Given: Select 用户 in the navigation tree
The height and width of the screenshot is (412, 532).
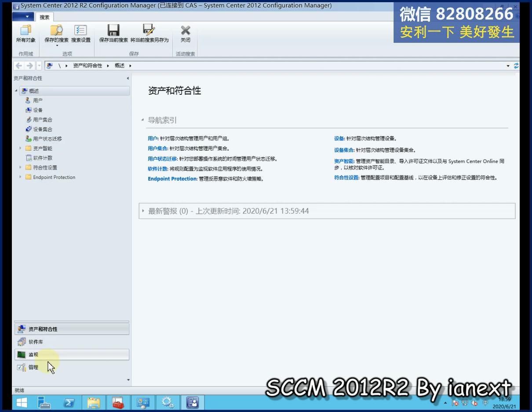Looking at the screenshot, I should (38, 101).
